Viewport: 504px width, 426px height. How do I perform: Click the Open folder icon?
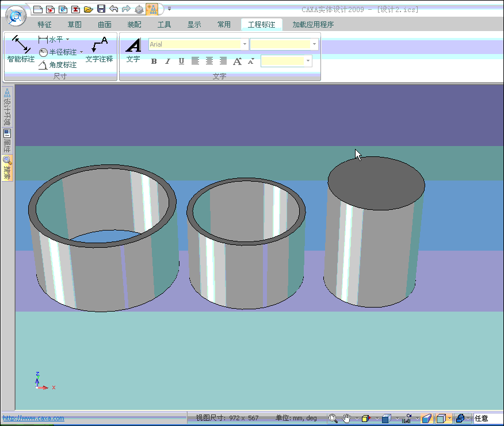(x=88, y=9)
